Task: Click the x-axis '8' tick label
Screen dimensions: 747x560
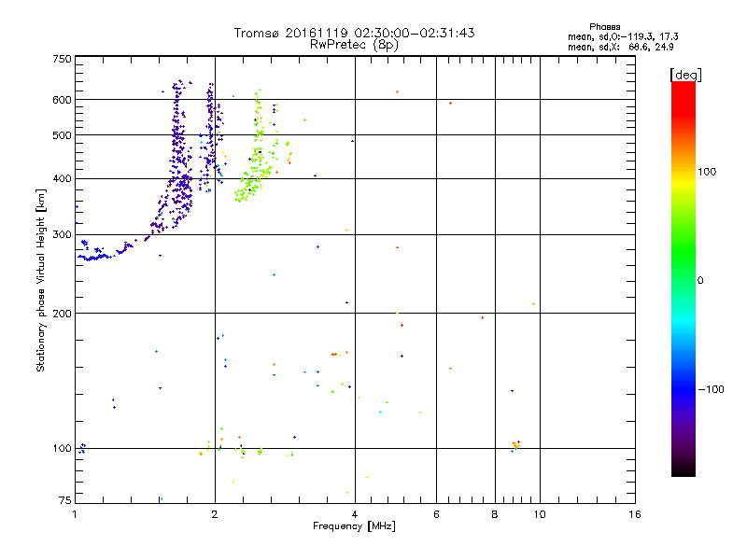Action: (x=495, y=514)
